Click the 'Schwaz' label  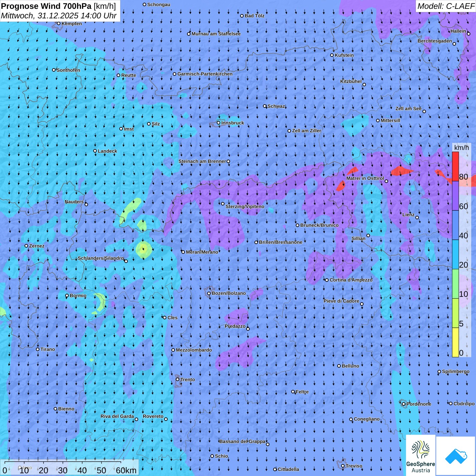(276, 106)
